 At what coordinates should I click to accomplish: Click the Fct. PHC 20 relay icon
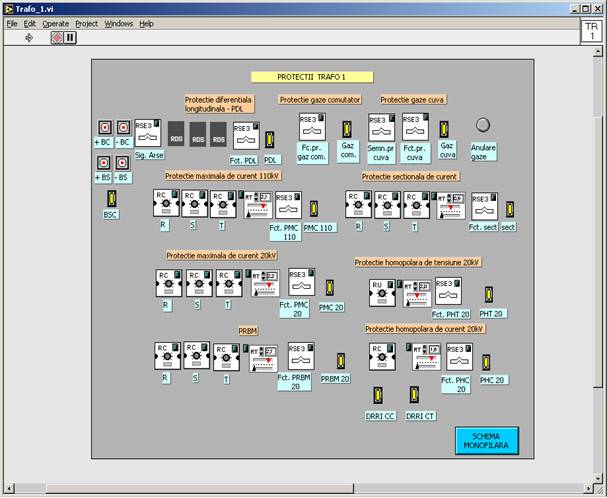tap(459, 356)
